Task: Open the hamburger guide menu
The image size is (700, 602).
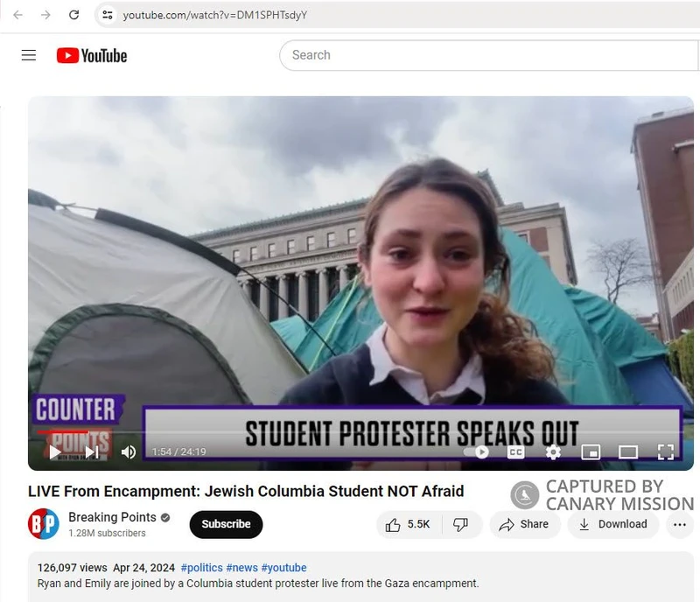Action: pos(29,55)
